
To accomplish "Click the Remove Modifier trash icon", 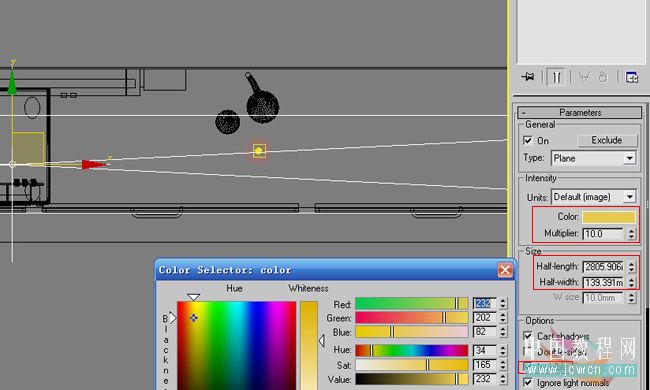I will pyautogui.click(x=603, y=77).
